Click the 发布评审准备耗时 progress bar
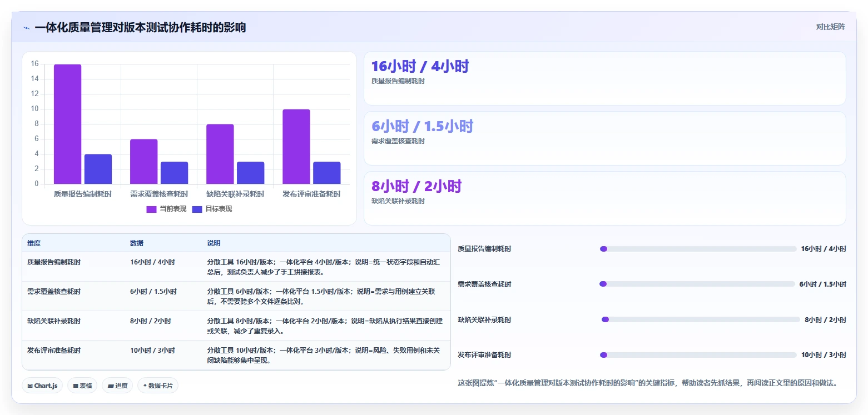Viewport: 868px width, 415px height. click(698, 355)
